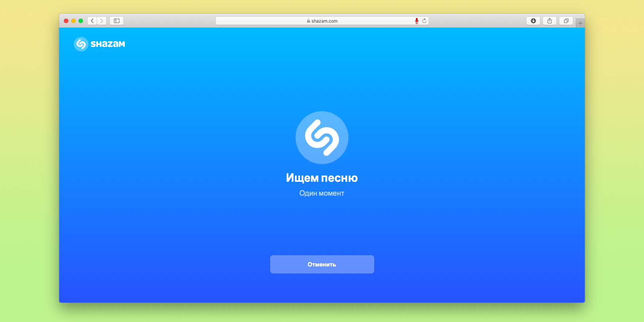This screenshot has width=644, height=322.
Task: Open a new tab with plus button
Action: [x=580, y=23]
